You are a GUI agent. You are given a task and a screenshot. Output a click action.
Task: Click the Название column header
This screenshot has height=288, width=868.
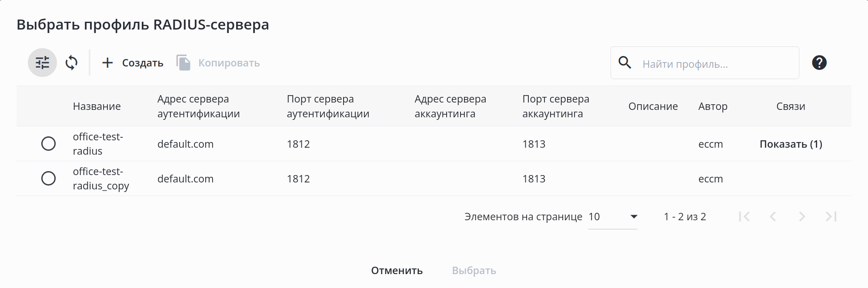click(97, 106)
